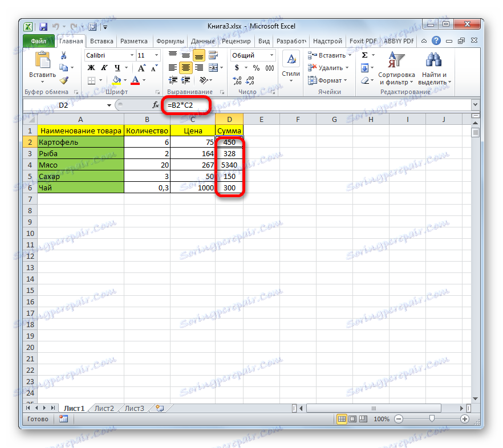This screenshot has height=448, width=503.
Task: Open Excel help question mark icon
Action: (x=436, y=40)
